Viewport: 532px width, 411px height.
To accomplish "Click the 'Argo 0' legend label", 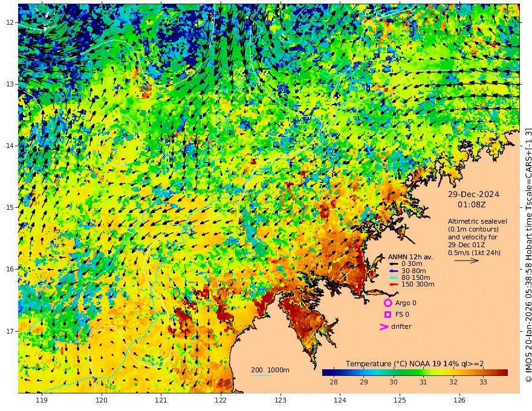I will [406, 303].
